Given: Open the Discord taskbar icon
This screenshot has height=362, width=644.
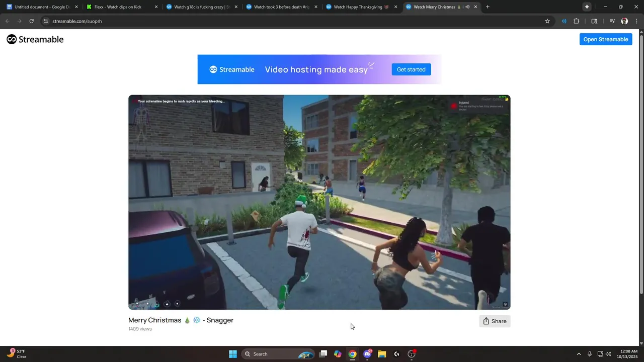Looking at the screenshot, I should (x=367, y=354).
